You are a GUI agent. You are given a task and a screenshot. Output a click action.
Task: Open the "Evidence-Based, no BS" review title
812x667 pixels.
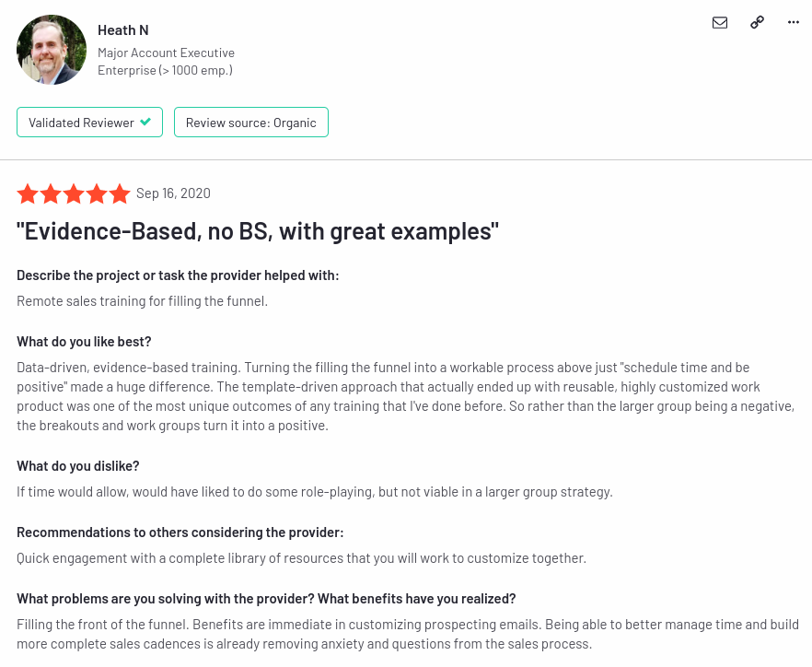coord(258,231)
